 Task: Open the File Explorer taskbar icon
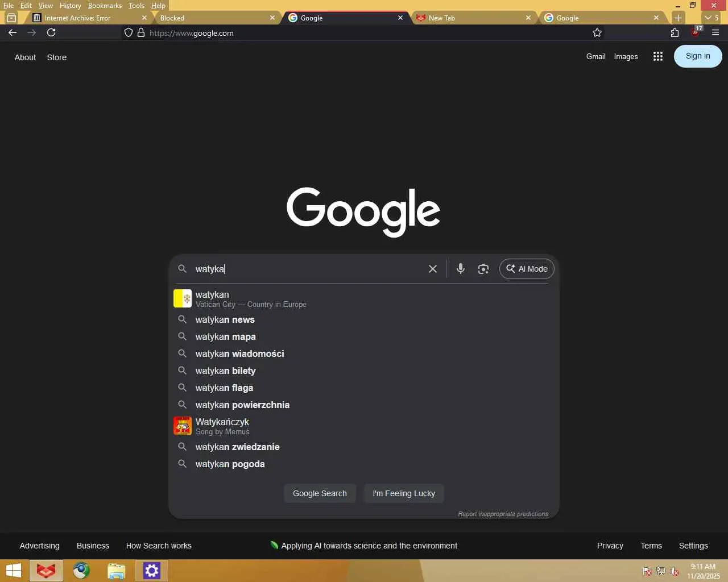116,571
